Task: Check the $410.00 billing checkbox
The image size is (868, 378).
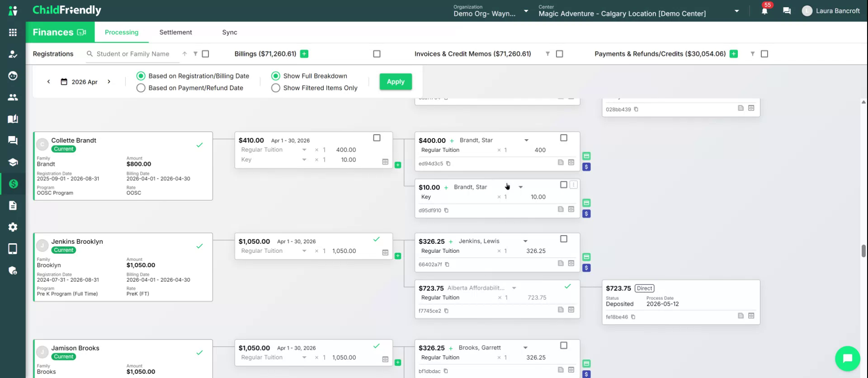Action: pos(377,138)
